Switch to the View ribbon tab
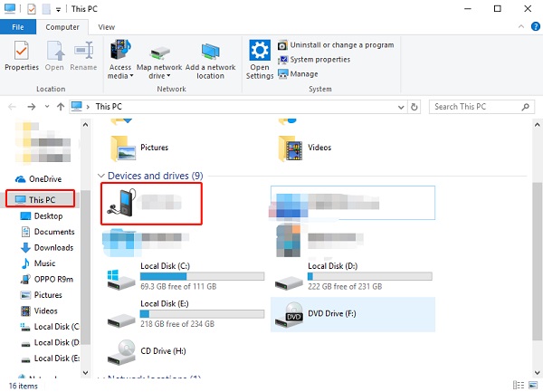Viewport: 543px width, 392px height. pyautogui.click(x=106, y=27)
